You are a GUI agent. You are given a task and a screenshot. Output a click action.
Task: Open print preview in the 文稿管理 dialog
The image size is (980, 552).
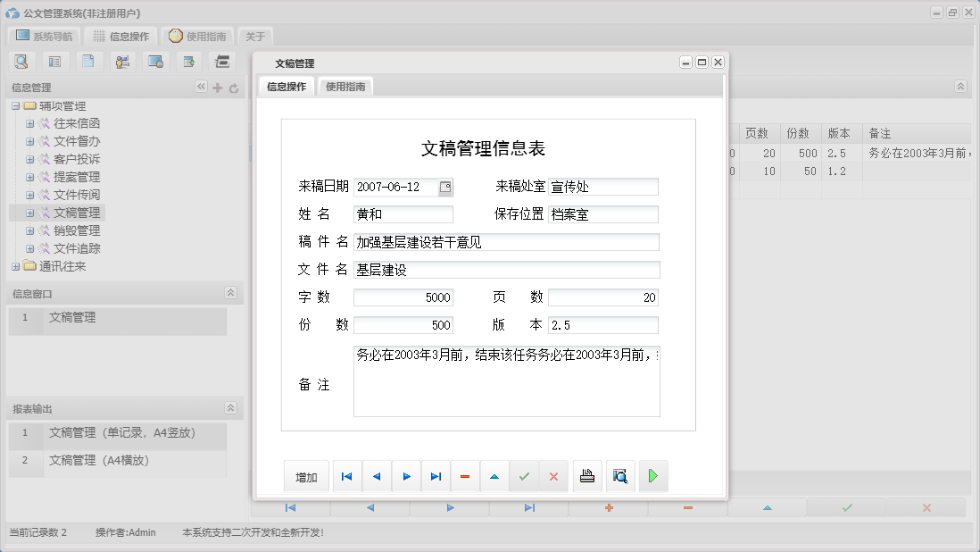click(620, 476)
